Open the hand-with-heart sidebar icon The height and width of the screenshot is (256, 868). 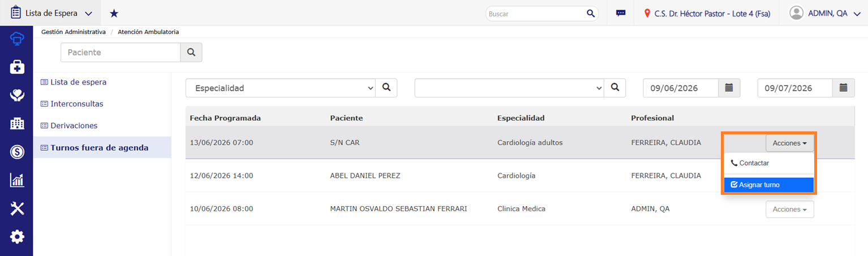pyautogui.click(x=17, y=95)
